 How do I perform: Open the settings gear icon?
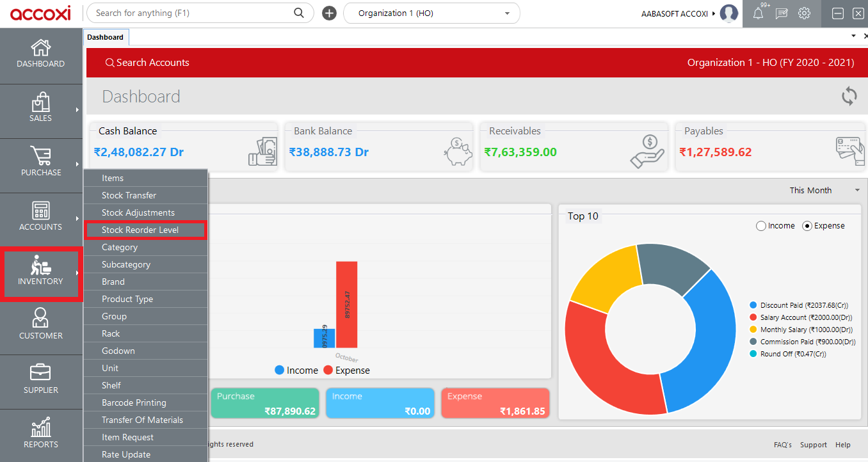coord(804,13)
